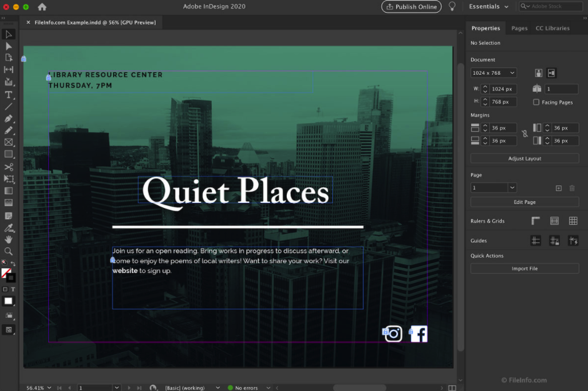The image size is (588, 391).
Task: Select the Rectangle Frame tool
Action: pos(9,142)
